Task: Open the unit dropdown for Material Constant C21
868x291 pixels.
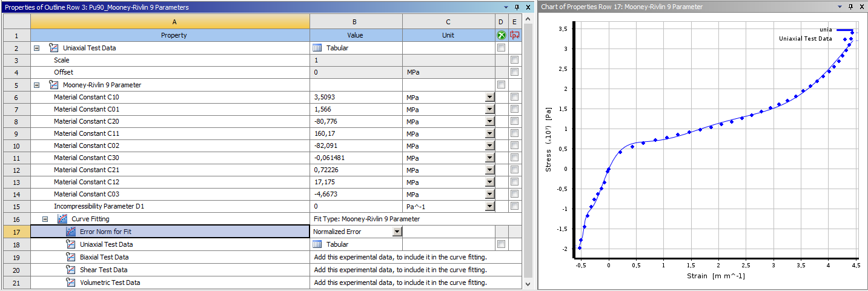Action: [x=489, y=170]
